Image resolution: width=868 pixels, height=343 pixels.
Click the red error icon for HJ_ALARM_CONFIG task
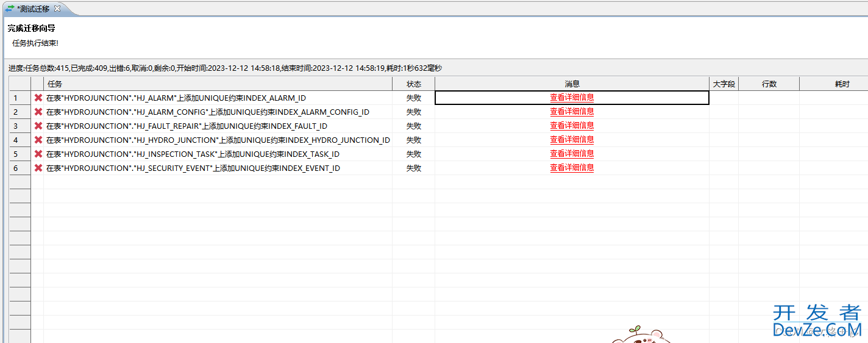click(x=38, y=112)
